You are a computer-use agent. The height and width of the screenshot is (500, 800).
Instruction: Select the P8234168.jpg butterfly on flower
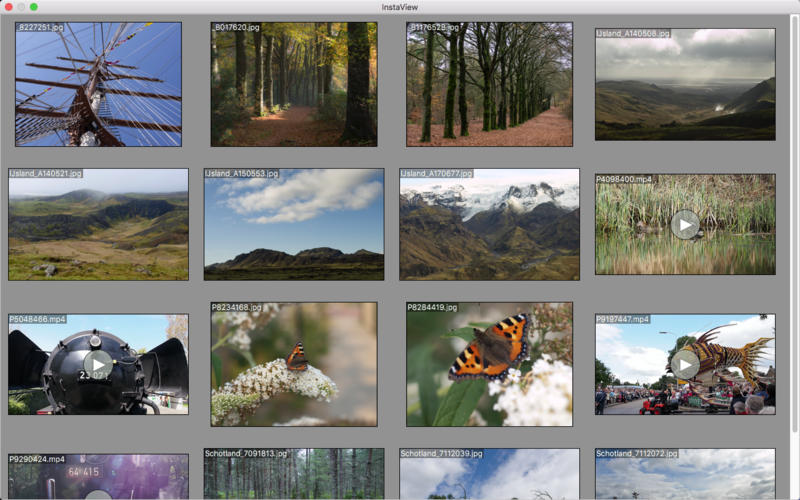[x=293, y=364]
